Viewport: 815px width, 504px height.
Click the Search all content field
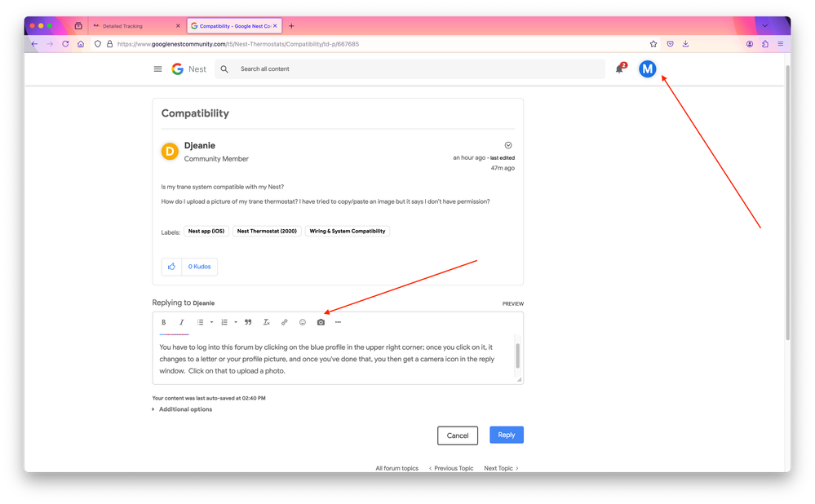(410, 69)
